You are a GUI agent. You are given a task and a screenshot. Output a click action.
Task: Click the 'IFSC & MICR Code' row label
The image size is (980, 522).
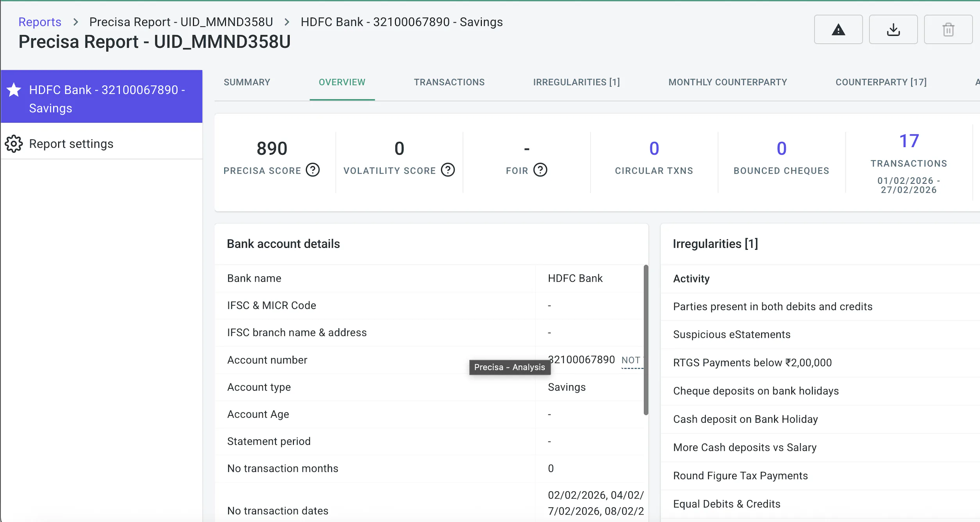coord(272,306)
